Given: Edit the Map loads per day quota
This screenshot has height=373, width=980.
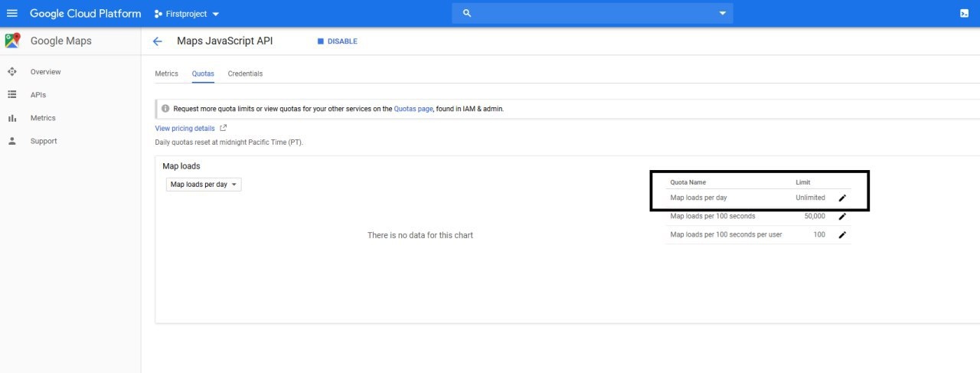Looking at the screenshot, I should click(842, 198).
